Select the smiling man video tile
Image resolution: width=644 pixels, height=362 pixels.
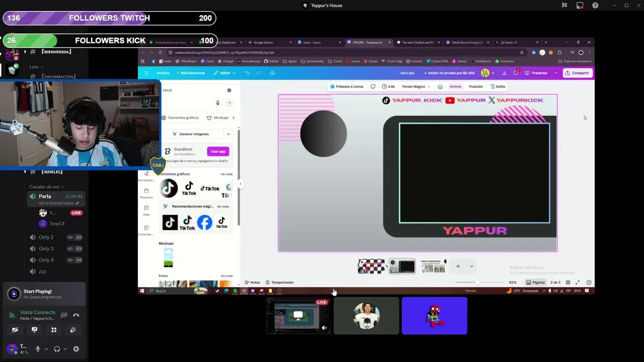point(366,316)
